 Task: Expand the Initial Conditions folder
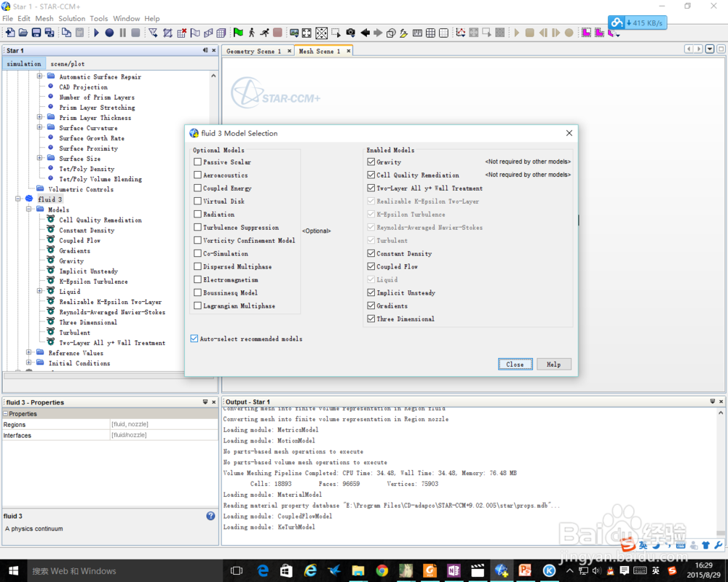click(29, 362)
